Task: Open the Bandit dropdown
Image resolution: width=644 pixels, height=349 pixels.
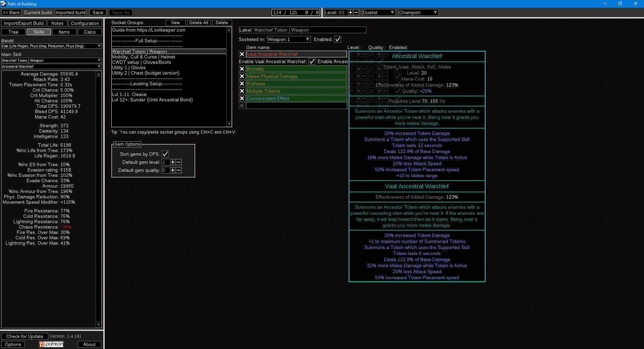Action: tap(52, 46)
